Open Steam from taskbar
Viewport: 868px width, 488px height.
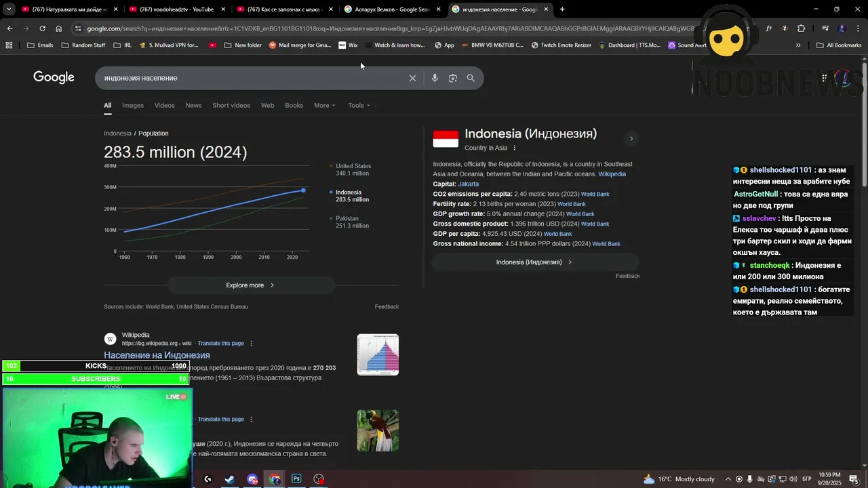coord(230,479)
